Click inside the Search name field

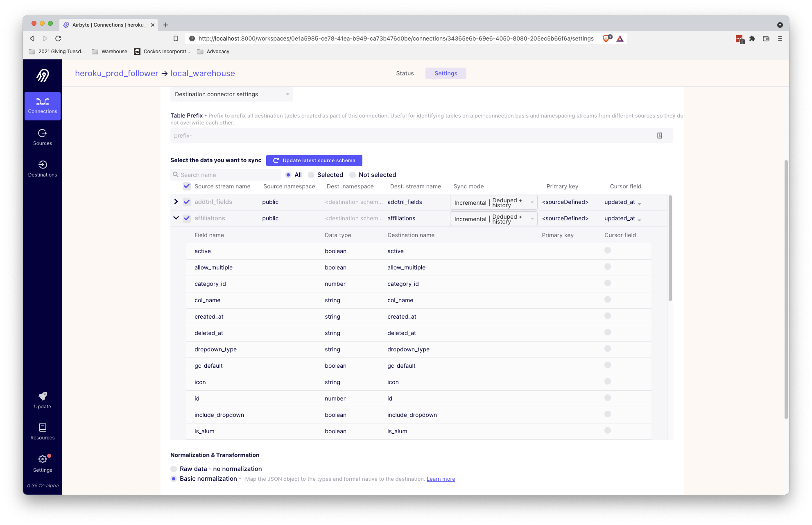click(x=226, y=174)
